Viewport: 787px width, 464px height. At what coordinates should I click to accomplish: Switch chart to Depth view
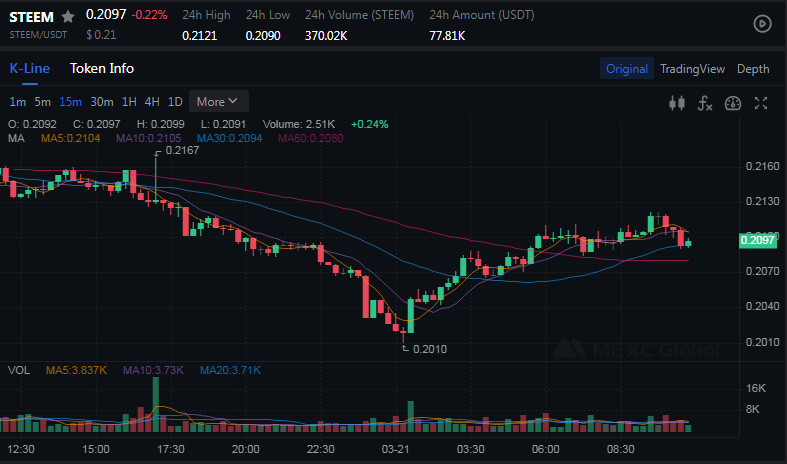click(x=753, y=69)
